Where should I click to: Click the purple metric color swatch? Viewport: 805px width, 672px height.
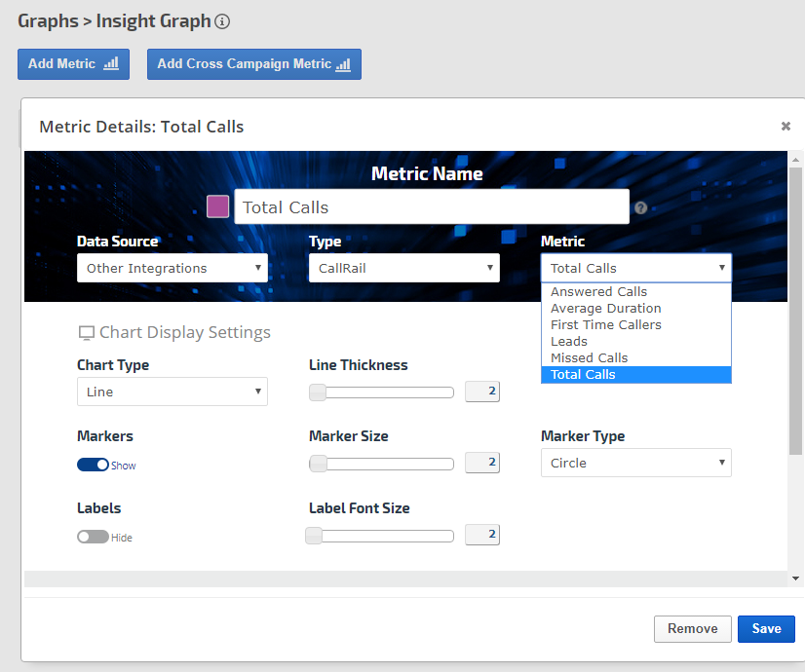coord(218,206)
